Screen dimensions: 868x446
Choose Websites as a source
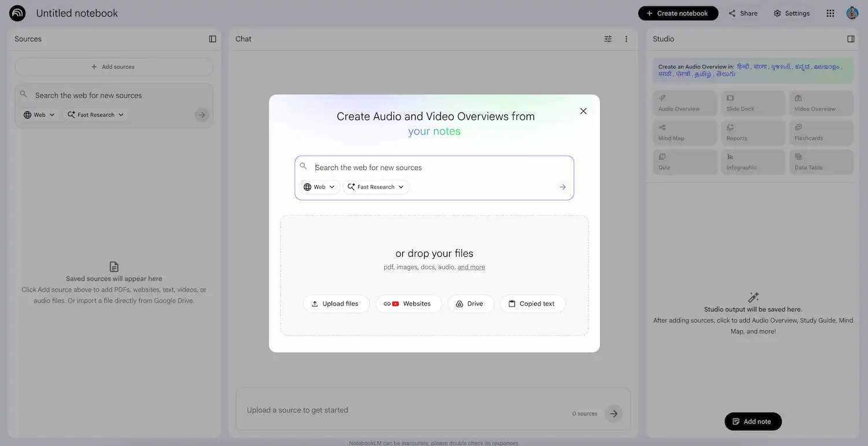(x=409, y=304)
